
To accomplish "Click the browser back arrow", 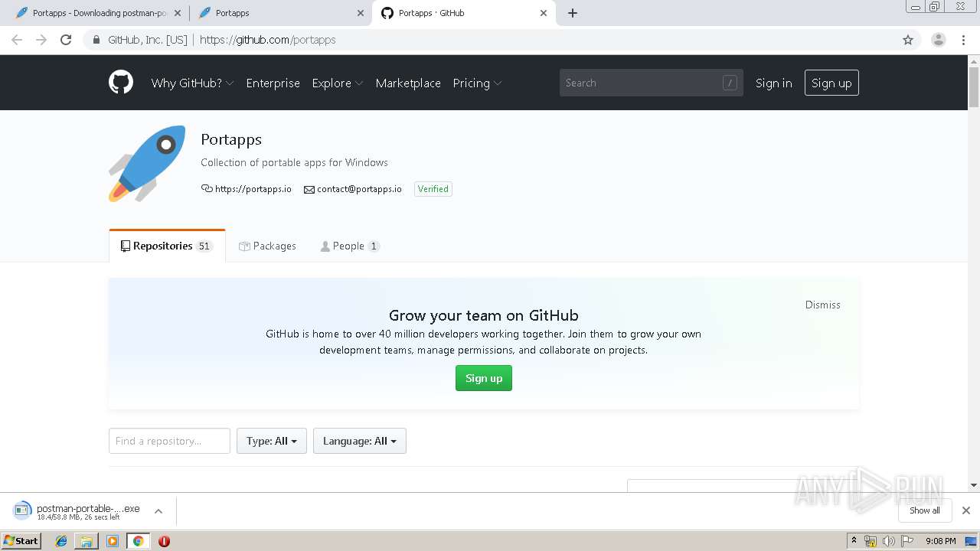I will click(17, 40).
